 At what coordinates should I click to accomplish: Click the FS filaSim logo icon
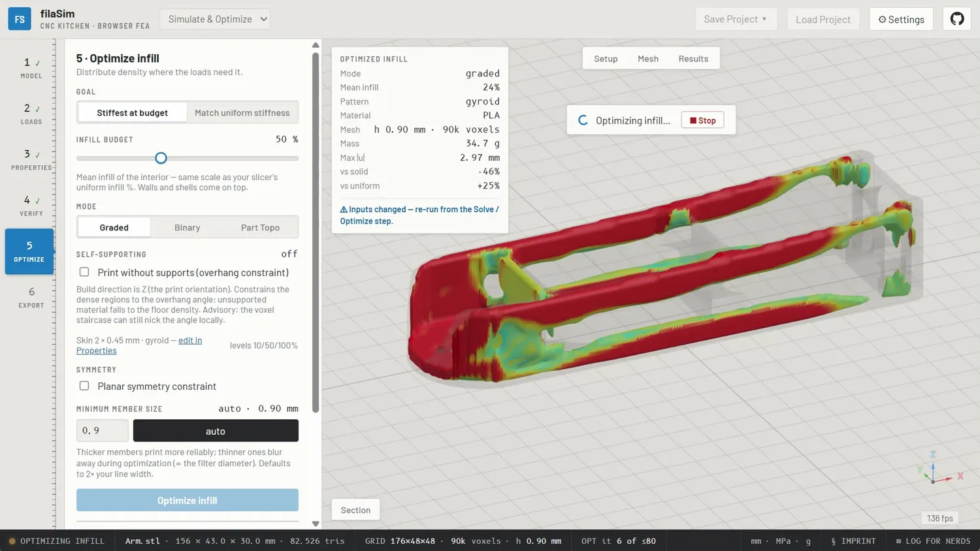20,19
